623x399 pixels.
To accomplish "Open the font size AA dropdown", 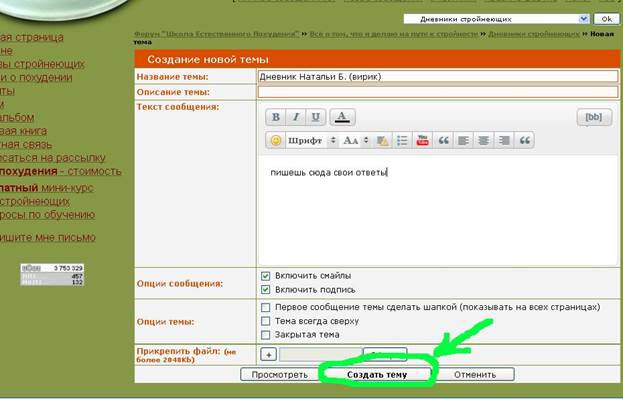I will coord(356,140).
